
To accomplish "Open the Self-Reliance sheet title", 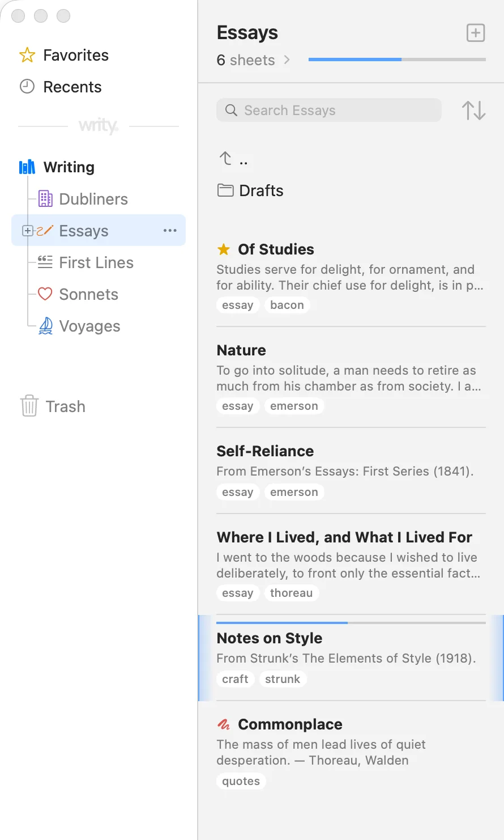I will pyautogui.click(x=265, y=451).
